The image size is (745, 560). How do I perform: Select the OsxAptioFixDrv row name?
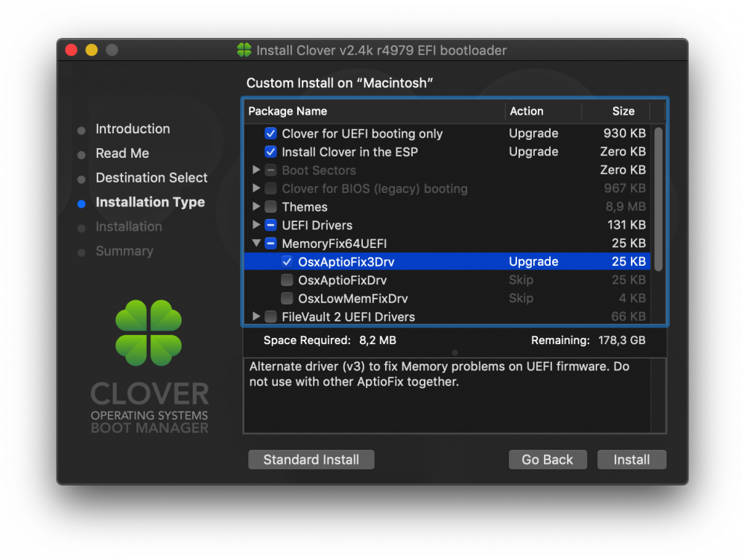(x=342, y=280)
